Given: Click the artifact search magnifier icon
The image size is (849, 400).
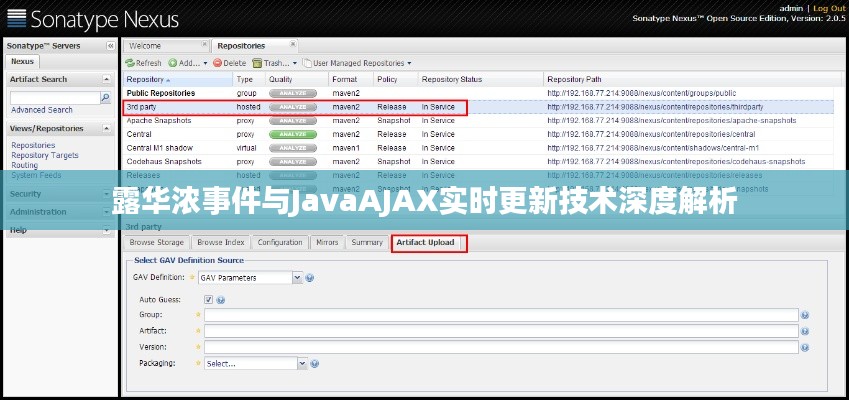Looking at the screenshot, I should coord(106,98).
